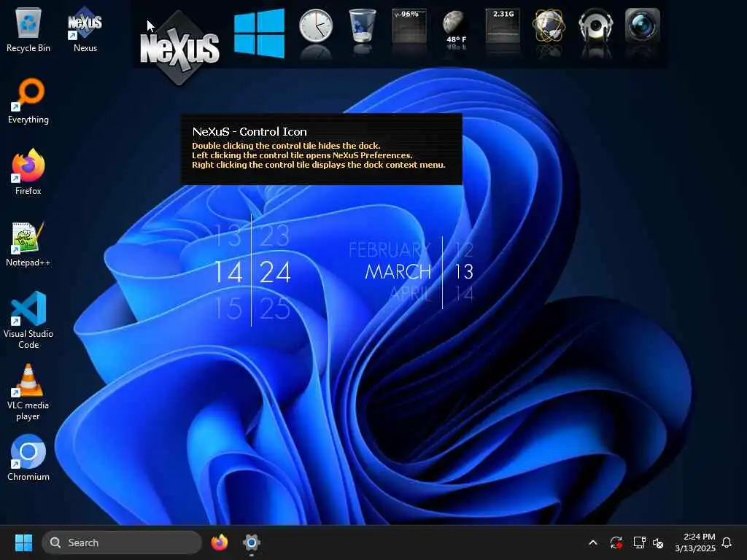The image size is (747, 560).
Task: Open the 48° F weather module
Action: 456,26
